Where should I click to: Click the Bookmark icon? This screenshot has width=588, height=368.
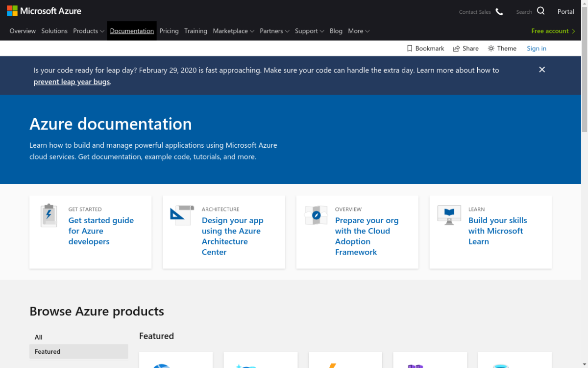click(410, 49)
